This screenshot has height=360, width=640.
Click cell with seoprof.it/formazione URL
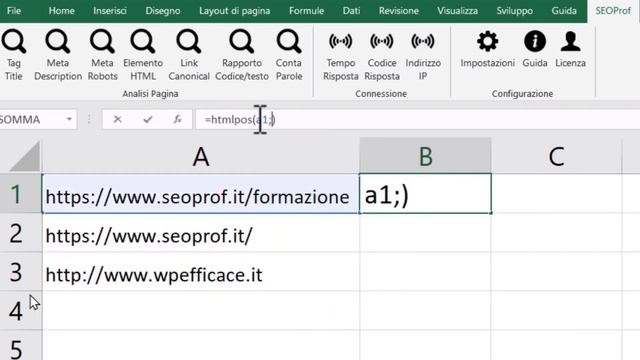[200, 194]
